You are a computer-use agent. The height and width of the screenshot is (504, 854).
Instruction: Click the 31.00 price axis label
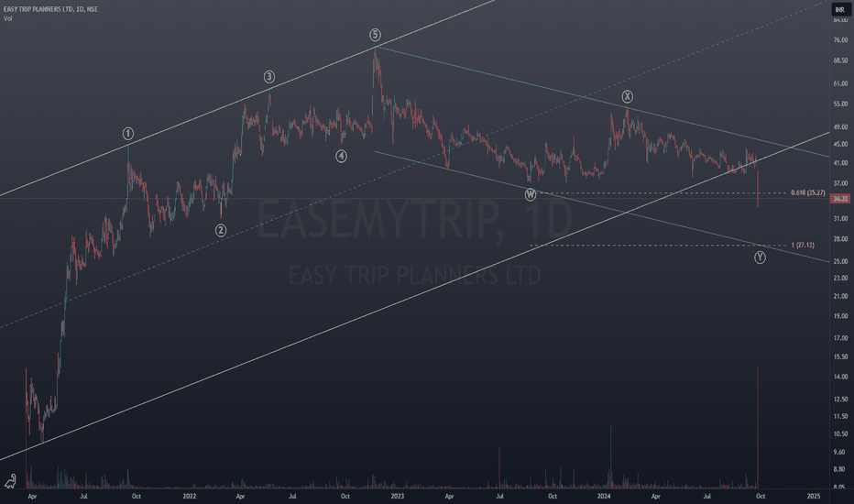point(840,218)
